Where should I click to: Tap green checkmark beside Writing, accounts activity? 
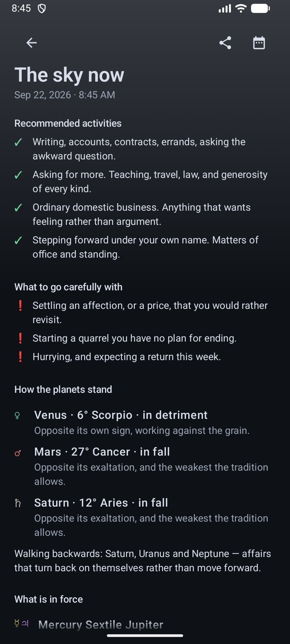click(18, 142)
